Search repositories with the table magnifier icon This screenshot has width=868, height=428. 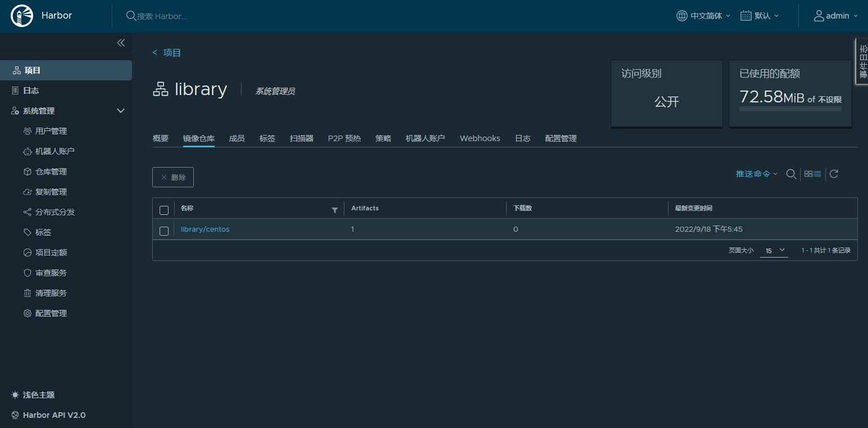click(791, 174)
